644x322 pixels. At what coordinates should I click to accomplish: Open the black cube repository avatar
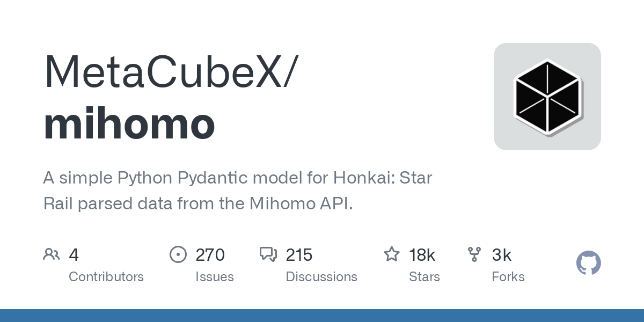(x=547, y=97)
